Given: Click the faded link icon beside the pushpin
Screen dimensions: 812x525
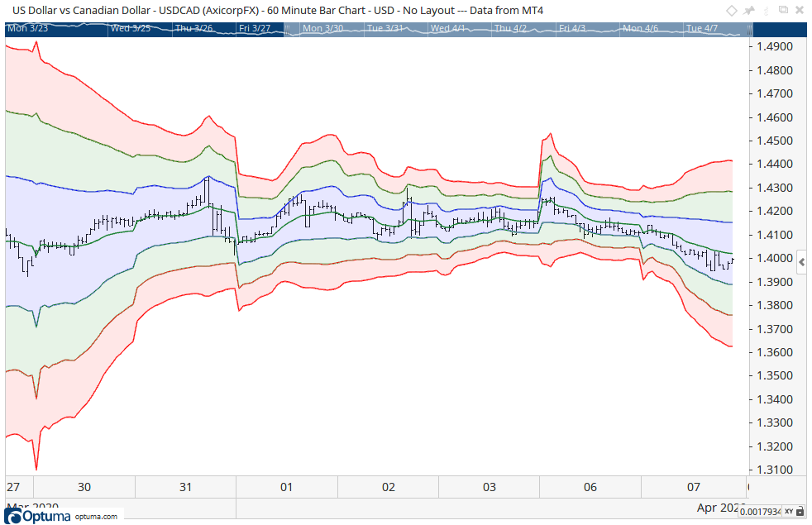Looking at the screenshot, I should click(767, 11).
